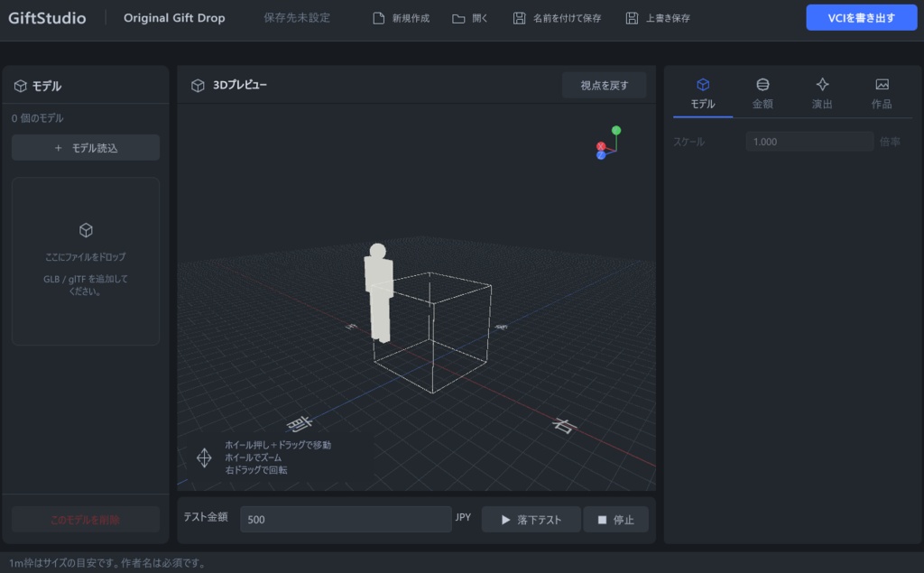Image resolution: width=924 pixels, height=573 pixels.
Task: Click the 1m wireframe cube in preview
Action: (432, 332)
